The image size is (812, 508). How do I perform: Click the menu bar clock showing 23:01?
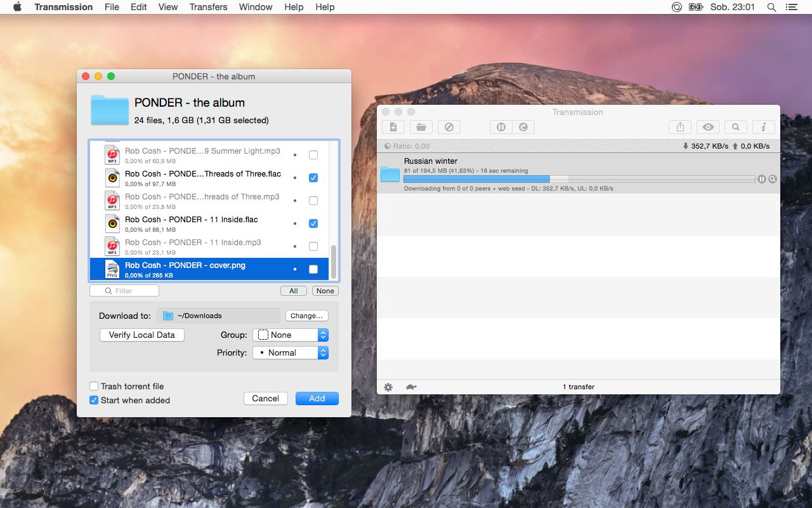(x=733, y=7)
